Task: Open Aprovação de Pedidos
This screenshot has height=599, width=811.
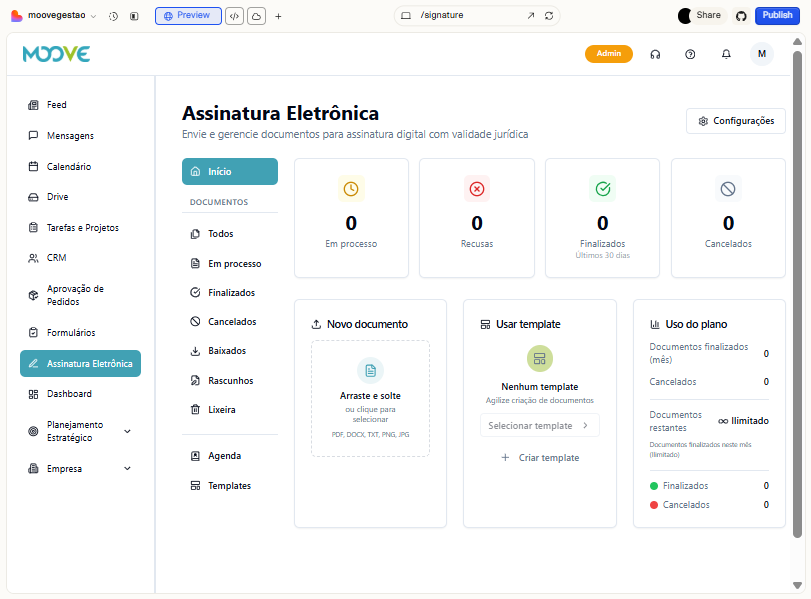Action: click(80, 295)
